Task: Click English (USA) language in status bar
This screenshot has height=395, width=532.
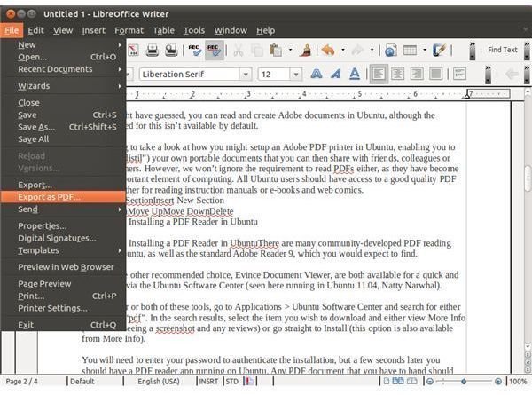Action: [159, 382]
